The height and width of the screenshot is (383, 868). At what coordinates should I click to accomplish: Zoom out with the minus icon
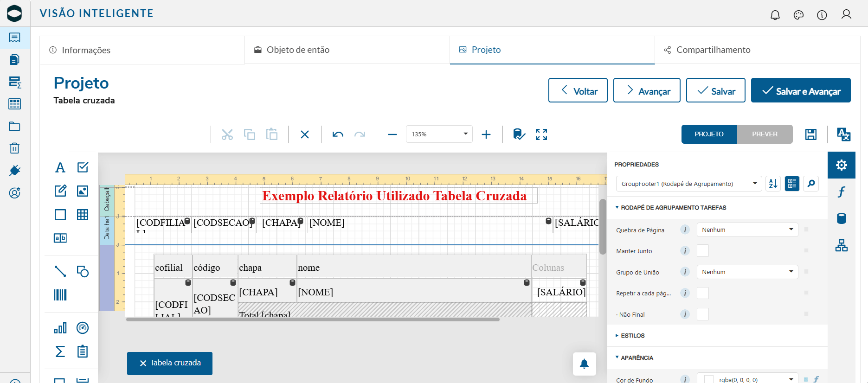392,134
